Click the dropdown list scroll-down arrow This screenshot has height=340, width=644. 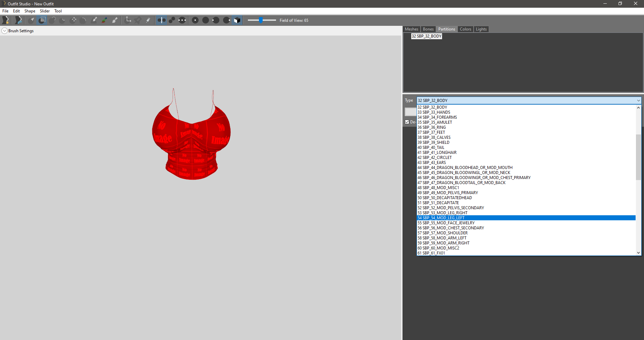pyautogui.click(x=638, y=253)
